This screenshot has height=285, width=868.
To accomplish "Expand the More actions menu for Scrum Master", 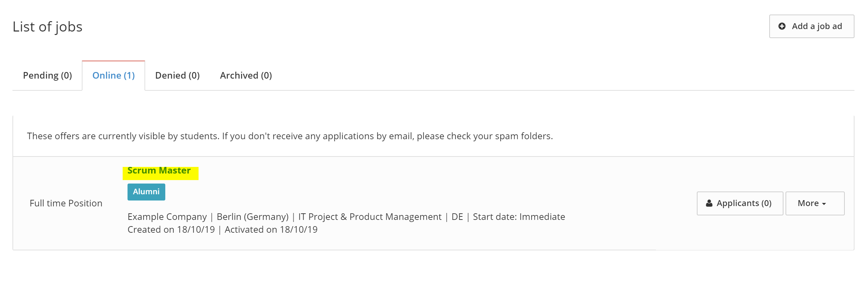I will 815,203.
